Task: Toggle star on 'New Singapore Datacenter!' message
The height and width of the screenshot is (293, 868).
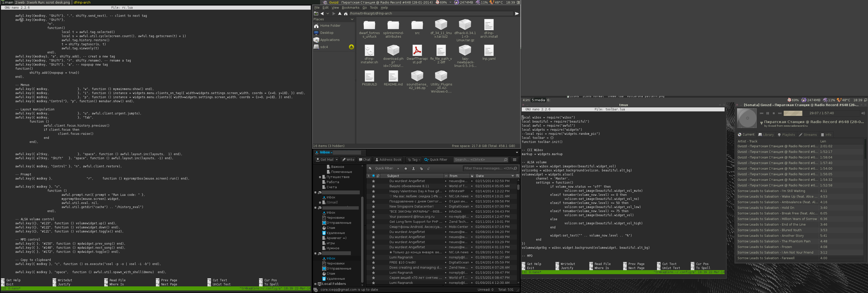Action: point(373,206)
